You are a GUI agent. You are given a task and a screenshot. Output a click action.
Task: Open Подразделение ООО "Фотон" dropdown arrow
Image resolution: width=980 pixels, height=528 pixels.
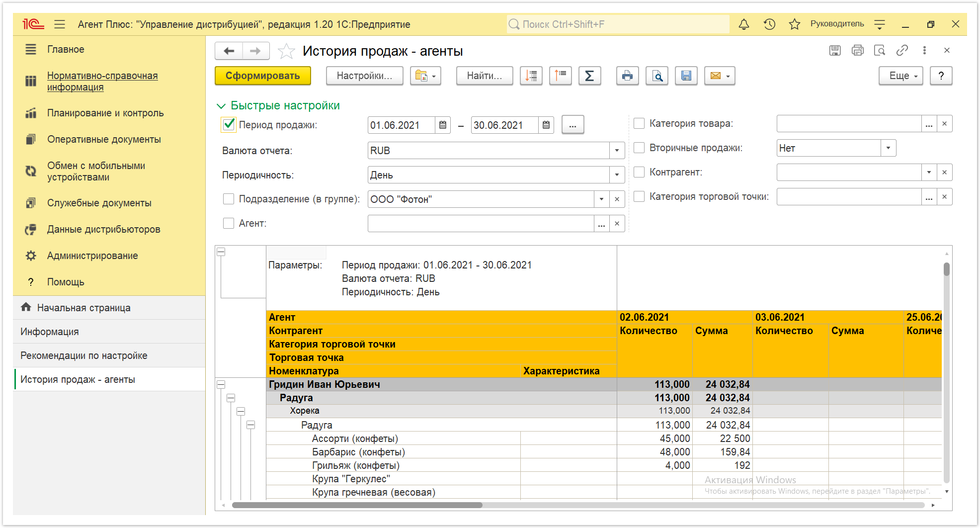click(x=601, y=199)
